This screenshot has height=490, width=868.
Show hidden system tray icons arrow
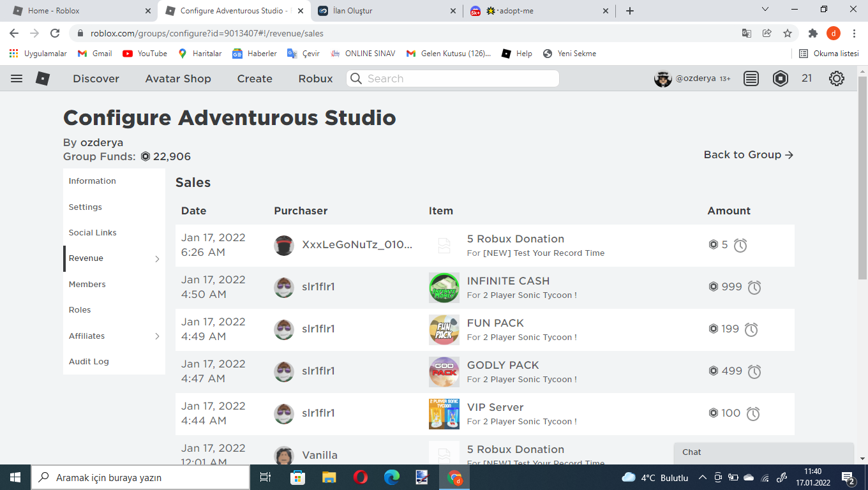pyautogui.click(x=703, y=477)
